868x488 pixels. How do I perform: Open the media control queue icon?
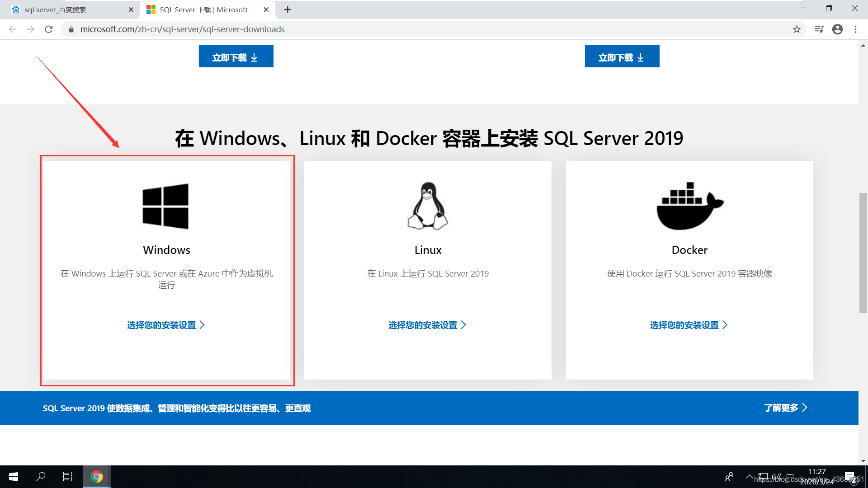point(819,29)
